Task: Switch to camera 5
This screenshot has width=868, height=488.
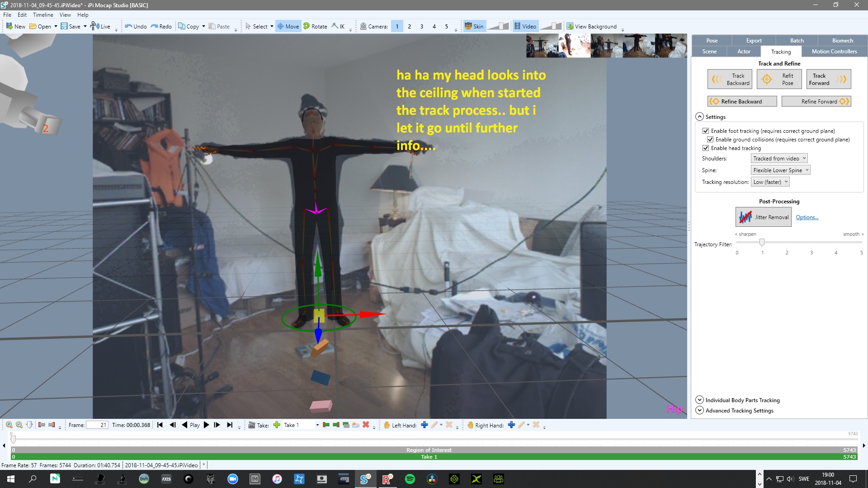Action: pos(447,26)
